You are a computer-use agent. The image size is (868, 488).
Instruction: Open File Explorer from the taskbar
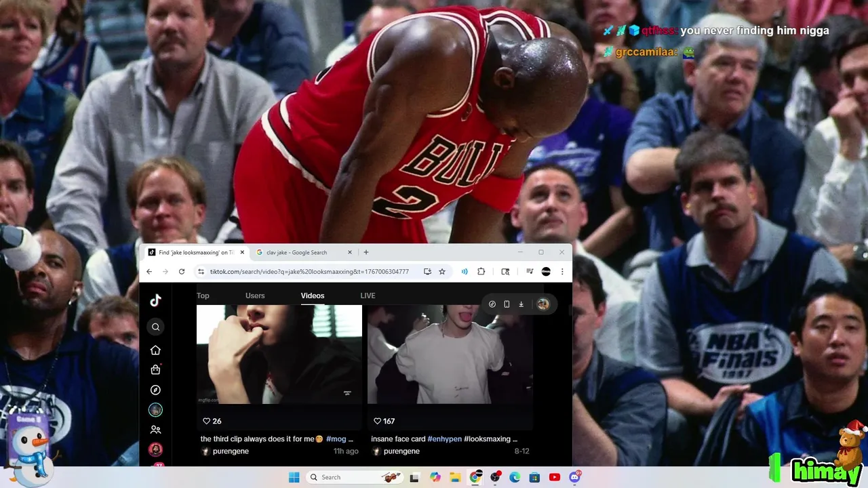coord(455,477)
